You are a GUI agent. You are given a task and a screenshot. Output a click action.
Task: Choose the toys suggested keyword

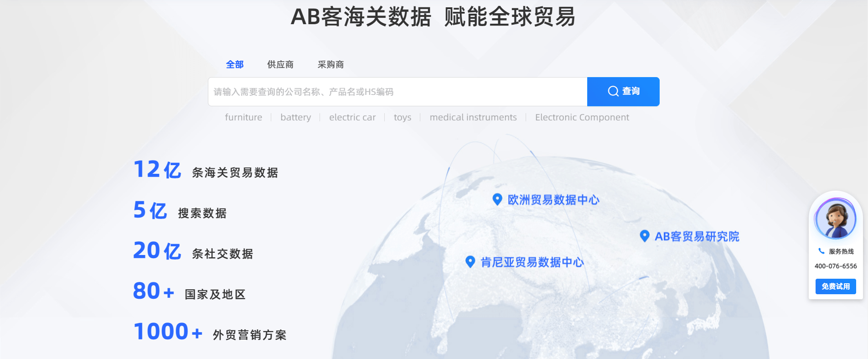coord(403,117)
